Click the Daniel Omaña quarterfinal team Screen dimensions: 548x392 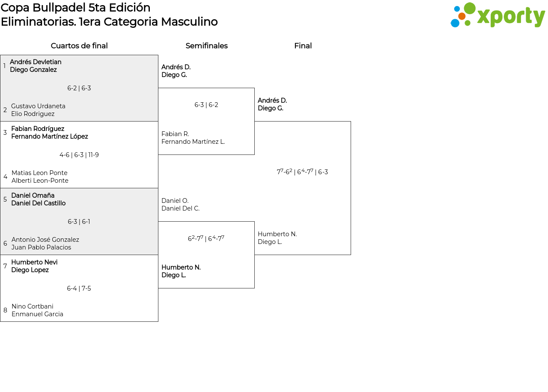pyautogui.click(x=38, y=199)
